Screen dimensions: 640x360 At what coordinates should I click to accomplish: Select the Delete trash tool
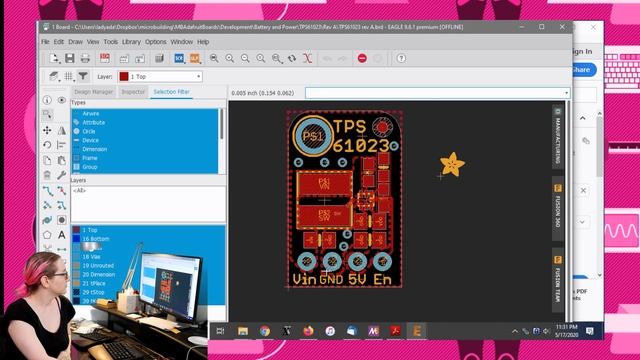tap(47, 175)
